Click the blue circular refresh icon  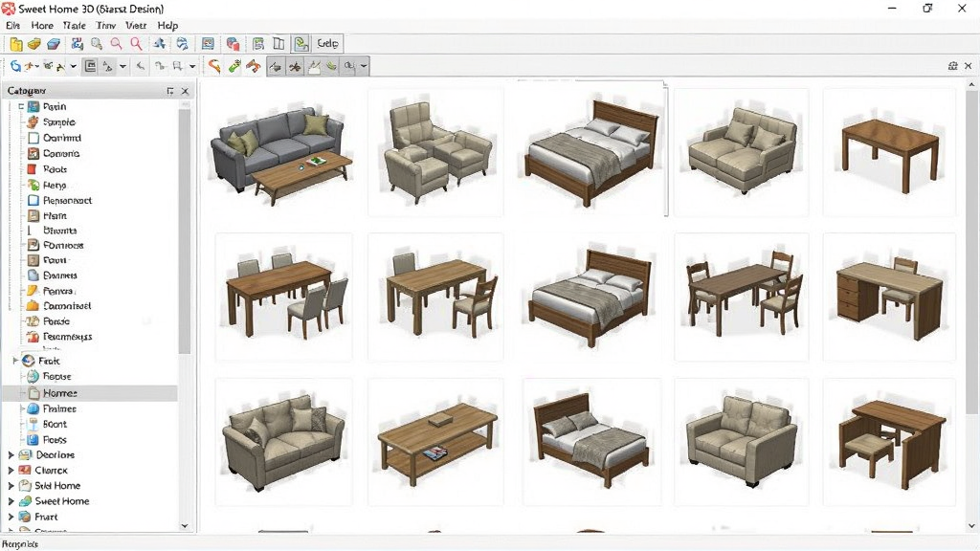coord(15,66)
